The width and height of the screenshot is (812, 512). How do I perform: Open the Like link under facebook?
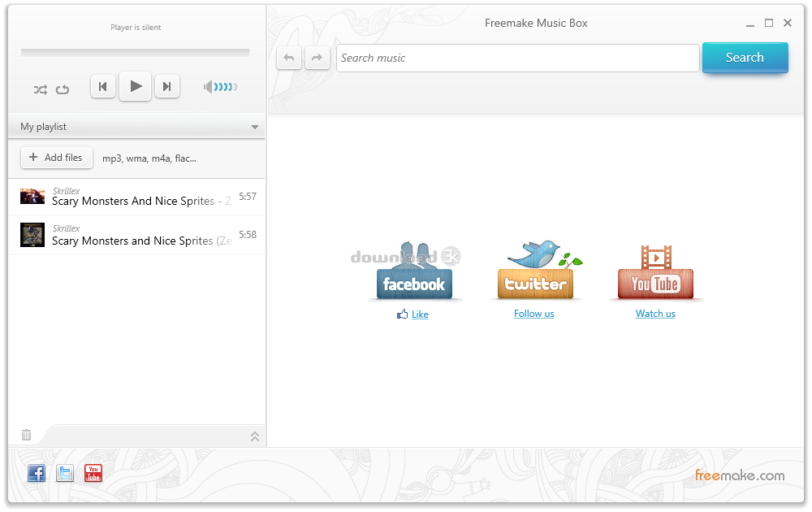point(420,314)
